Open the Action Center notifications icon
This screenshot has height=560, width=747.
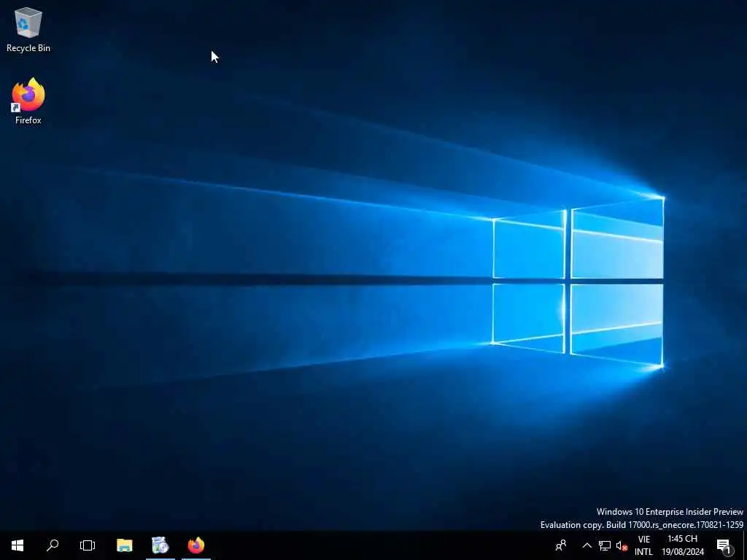(724, 545)
